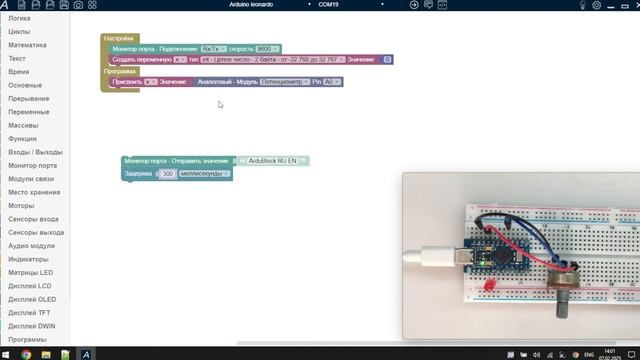Select Прерывание in the block palette
Screen dimensions: 640x360
[x=29, y=99]
